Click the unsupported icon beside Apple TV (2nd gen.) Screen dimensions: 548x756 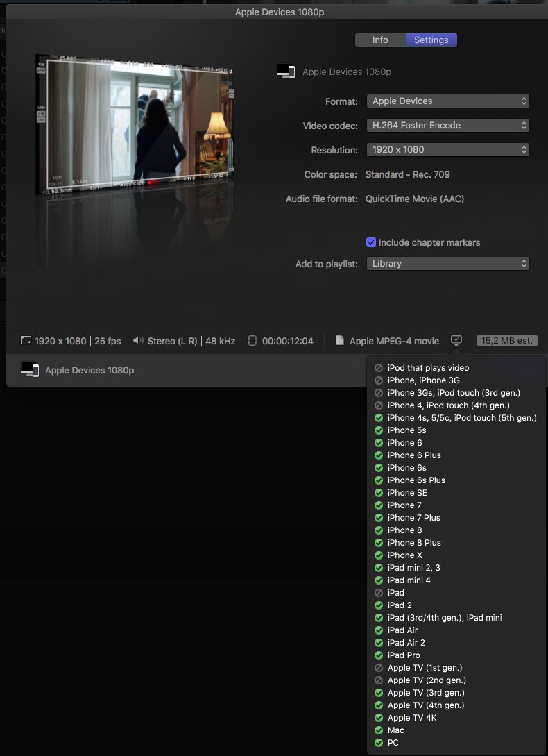pos(379,680)
